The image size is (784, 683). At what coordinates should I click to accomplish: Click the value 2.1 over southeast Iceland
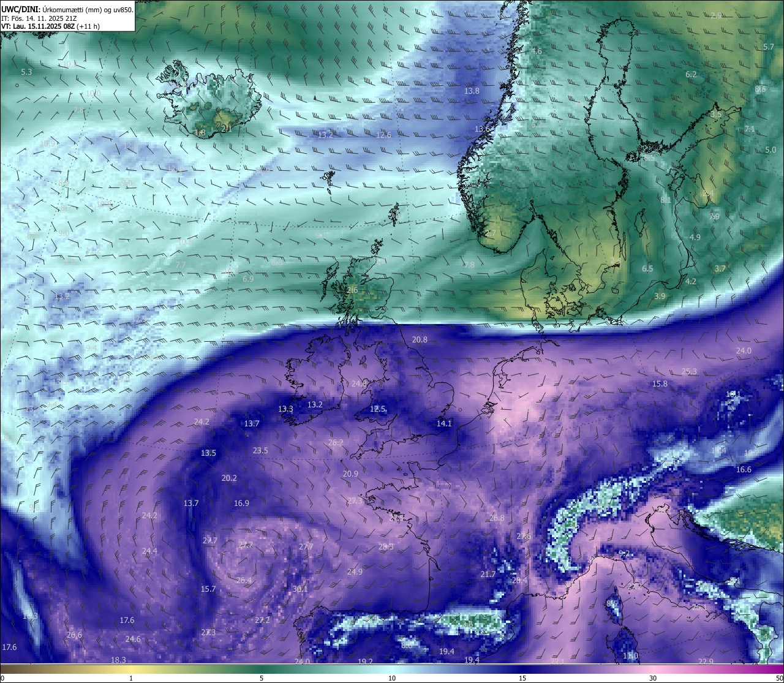coord(227,128)
